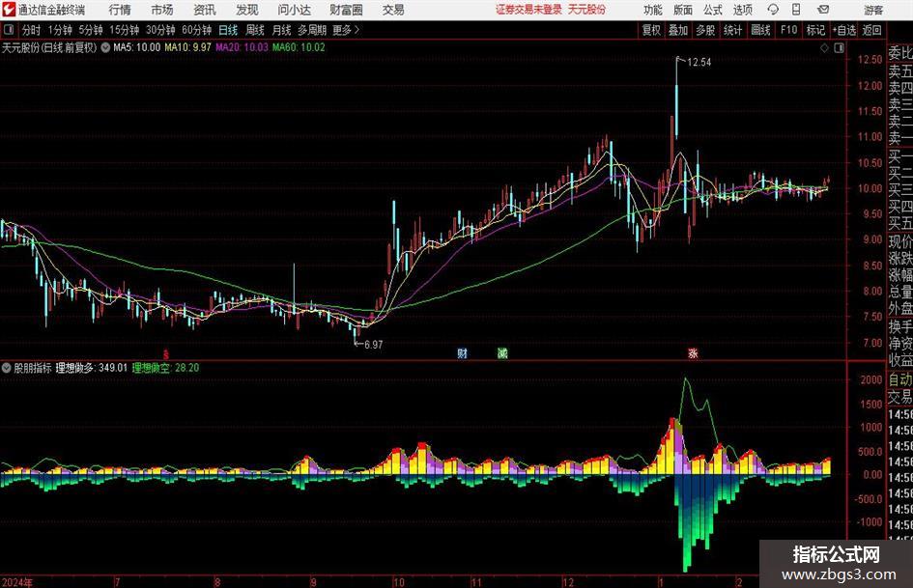Click the green 减 event marker

502,352
